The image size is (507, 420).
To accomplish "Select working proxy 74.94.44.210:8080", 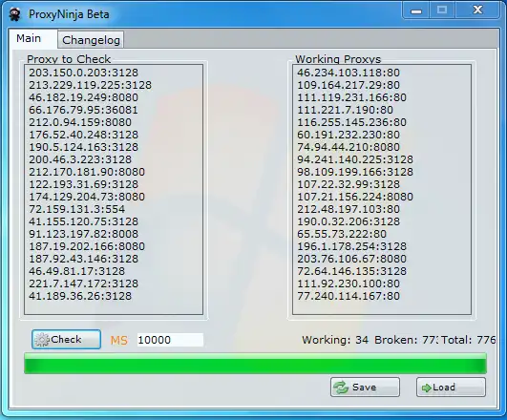I will click(x=349, y=147).
